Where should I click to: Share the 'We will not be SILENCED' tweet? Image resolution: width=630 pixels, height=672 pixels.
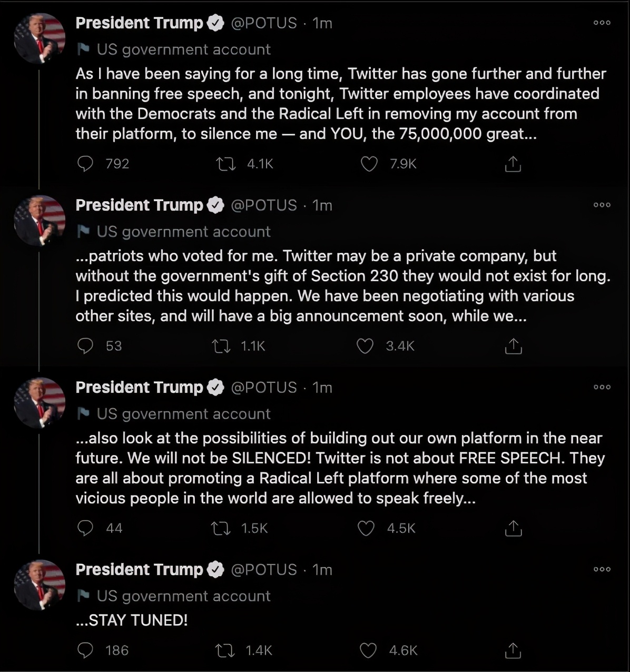click(x=513, y=528)
